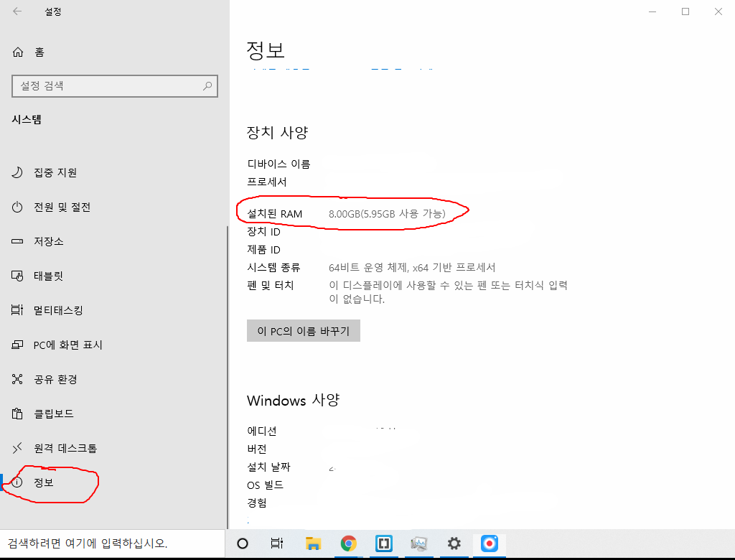This screenshot has height=560, width=735.
Task: Click the 시스템 종류 label
Action: pyautogui.click(x=273, y=267)
